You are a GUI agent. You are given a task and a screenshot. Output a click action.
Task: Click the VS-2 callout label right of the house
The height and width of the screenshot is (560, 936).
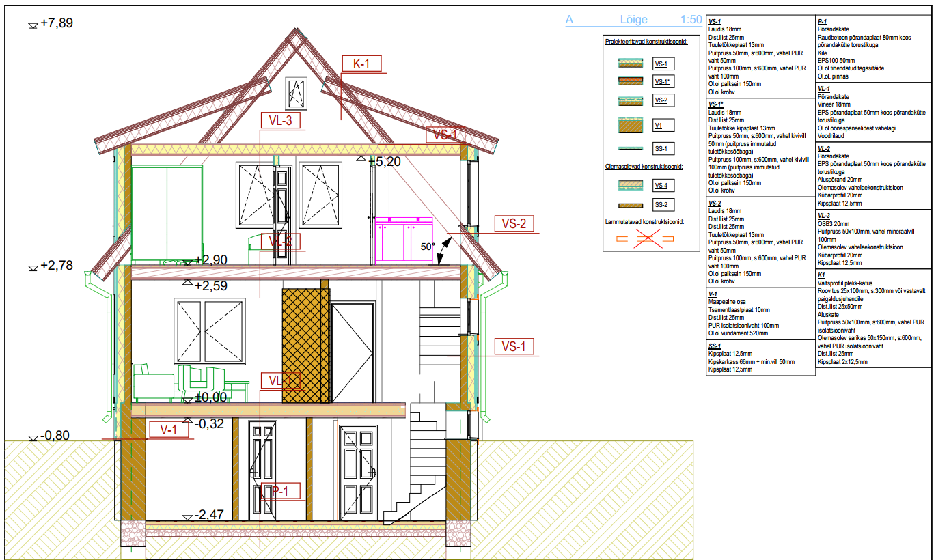pos(514,224)
